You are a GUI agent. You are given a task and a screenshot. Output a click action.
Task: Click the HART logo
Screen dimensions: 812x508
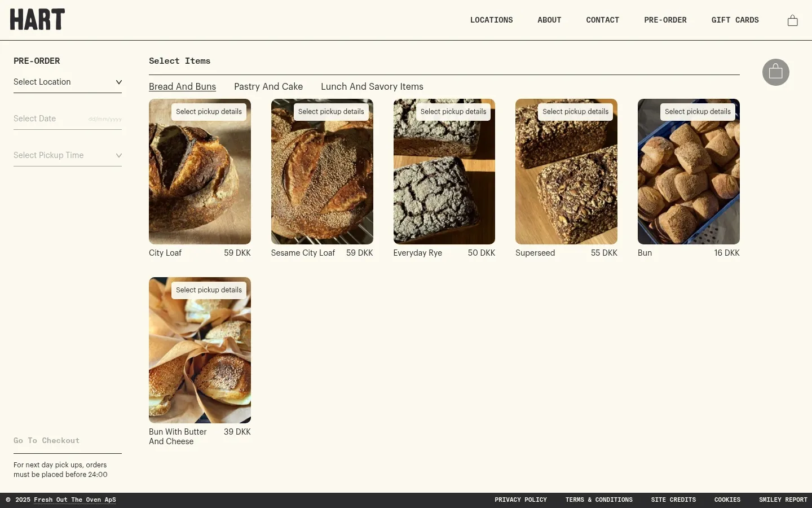point(37,20)
